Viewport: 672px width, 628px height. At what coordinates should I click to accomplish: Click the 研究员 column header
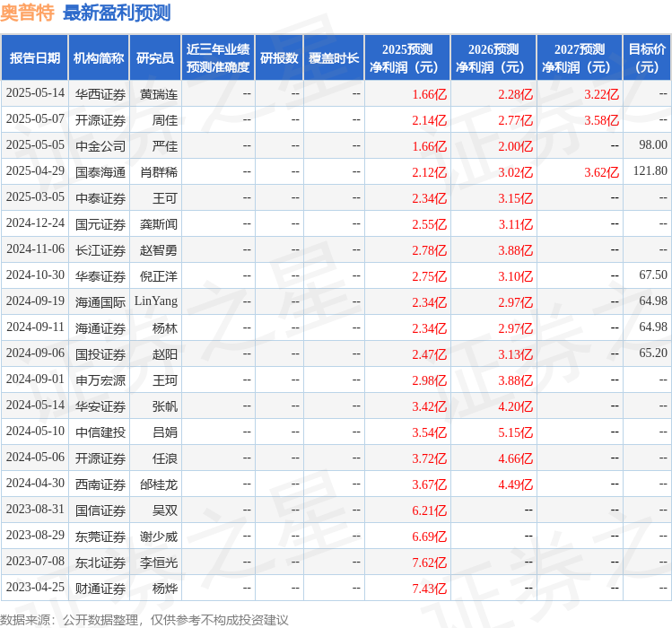(155, 58)
